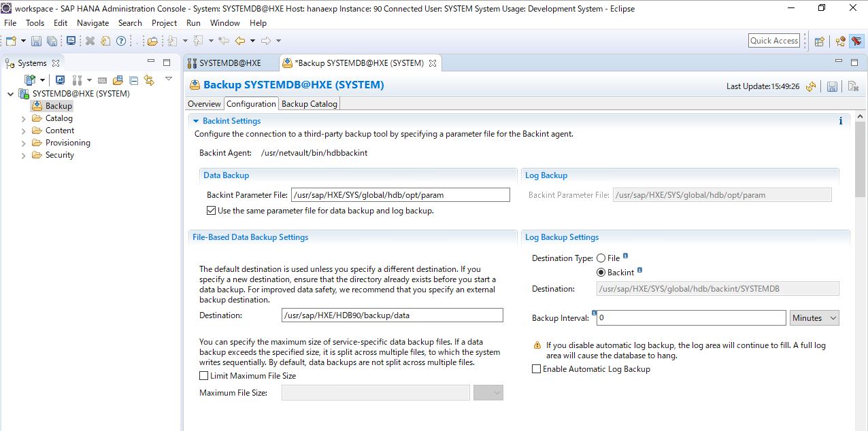Click into the Quick Access search field

pyautogui.click(x=774, y=41)
